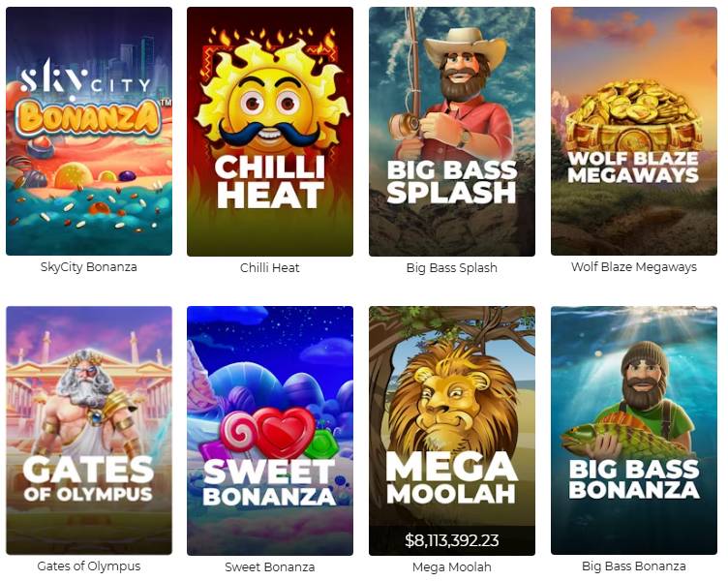728x581 pixels.
Task: Open the SkyCity Bonanza game tile
Action: coord(89,131)
